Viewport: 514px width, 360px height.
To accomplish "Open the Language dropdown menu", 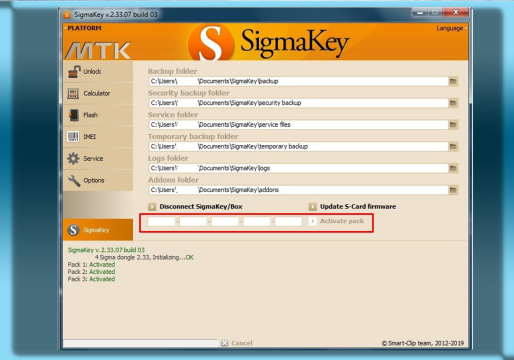I will (x=451, y=28).
